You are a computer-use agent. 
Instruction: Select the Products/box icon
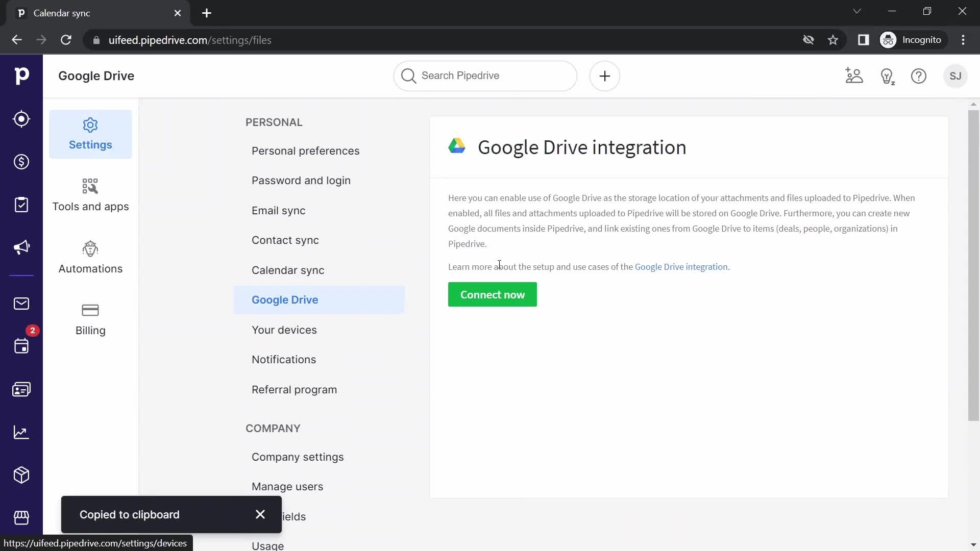pyautogui.click(x=21, y=475)
